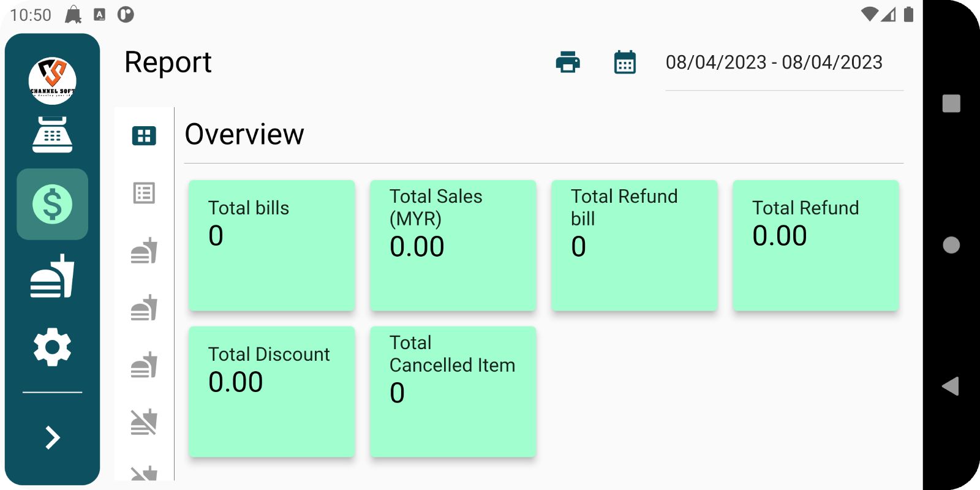
Task: Open the calendar date picker icon
Action: [625, 62]
